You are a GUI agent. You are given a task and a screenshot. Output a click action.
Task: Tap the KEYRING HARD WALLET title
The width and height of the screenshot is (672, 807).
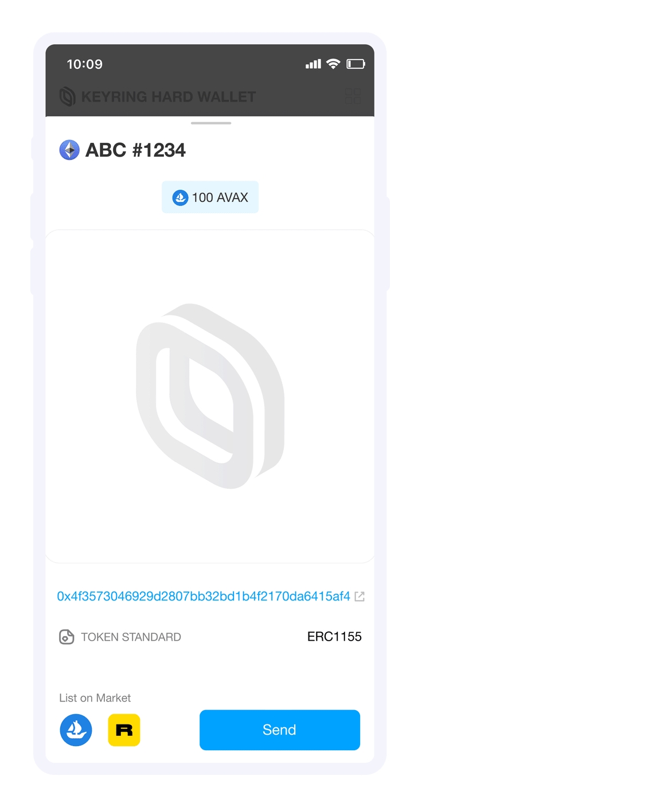pyautogui.click(x=169, y=96)
